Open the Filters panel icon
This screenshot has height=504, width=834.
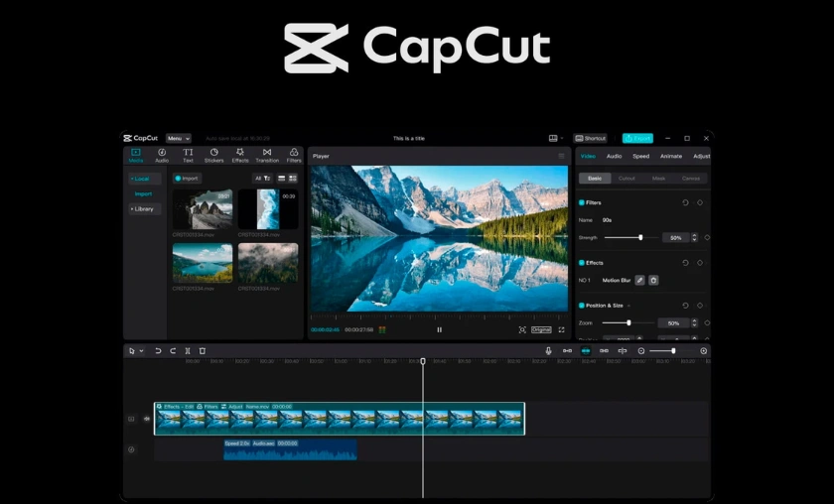pyautogui.click(x=294, y=153)
